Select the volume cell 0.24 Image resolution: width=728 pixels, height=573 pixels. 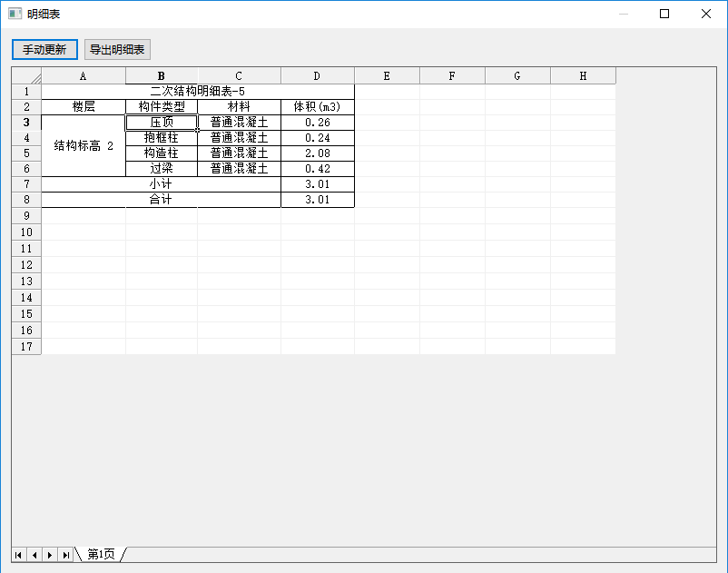[318, 137]
